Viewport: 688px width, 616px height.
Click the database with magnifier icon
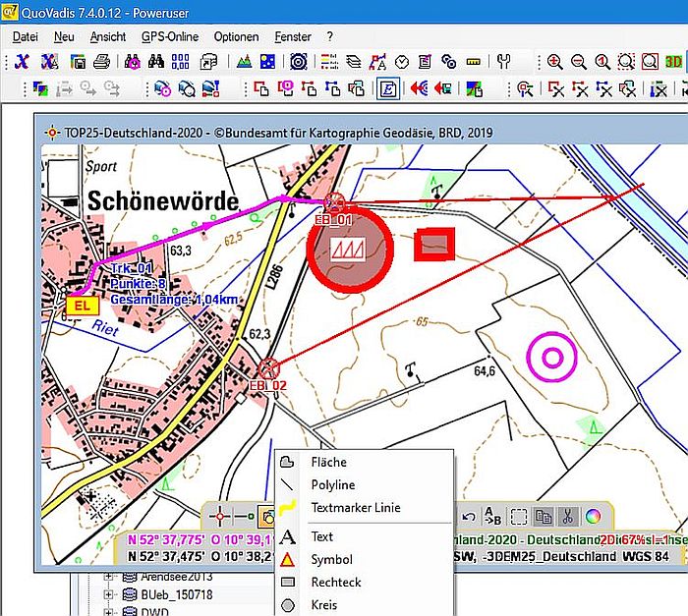187,89
